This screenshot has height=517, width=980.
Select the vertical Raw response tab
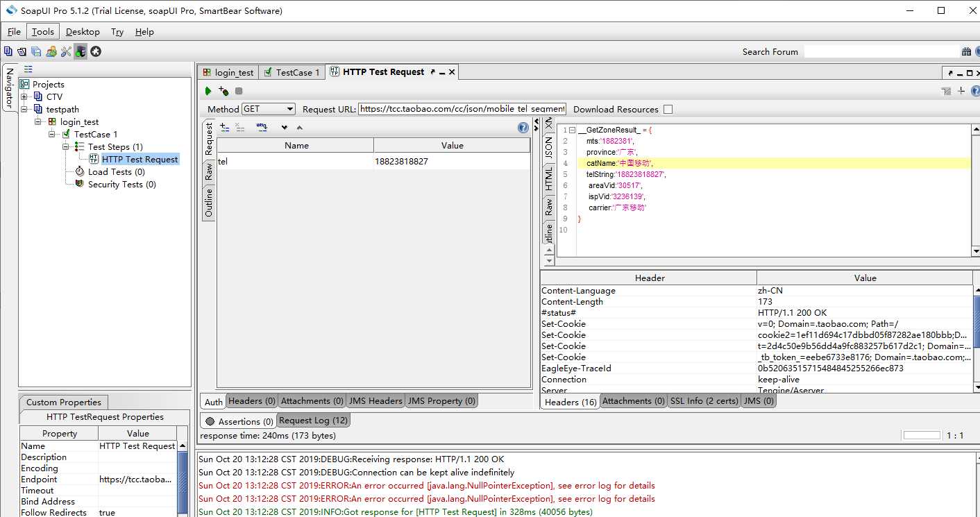click(548, 207)
